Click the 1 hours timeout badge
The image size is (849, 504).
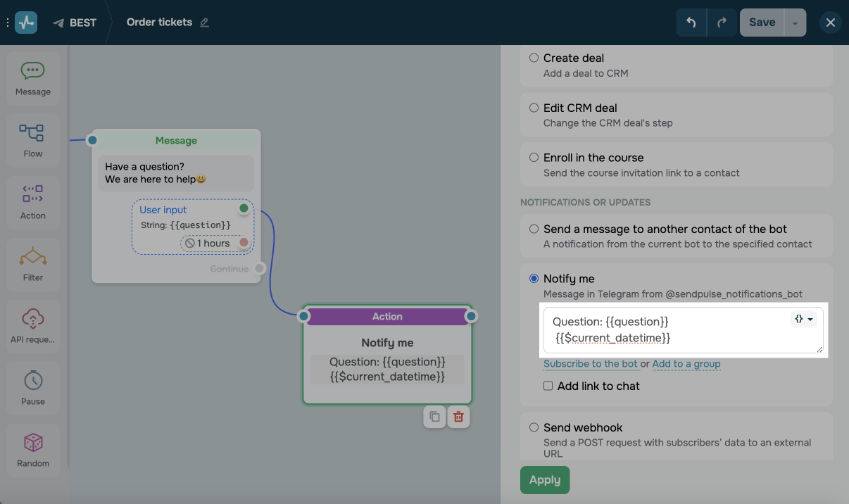(x=207, y=243)
